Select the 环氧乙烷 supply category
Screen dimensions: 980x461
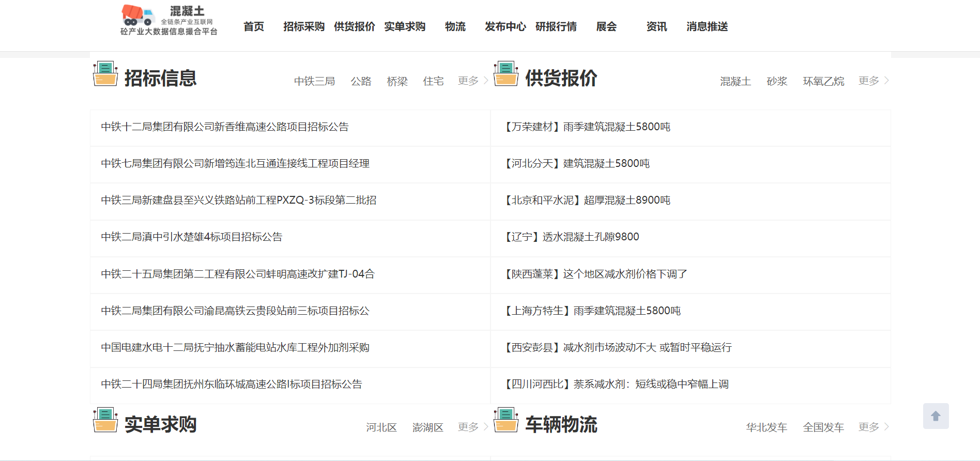[823, 81]
